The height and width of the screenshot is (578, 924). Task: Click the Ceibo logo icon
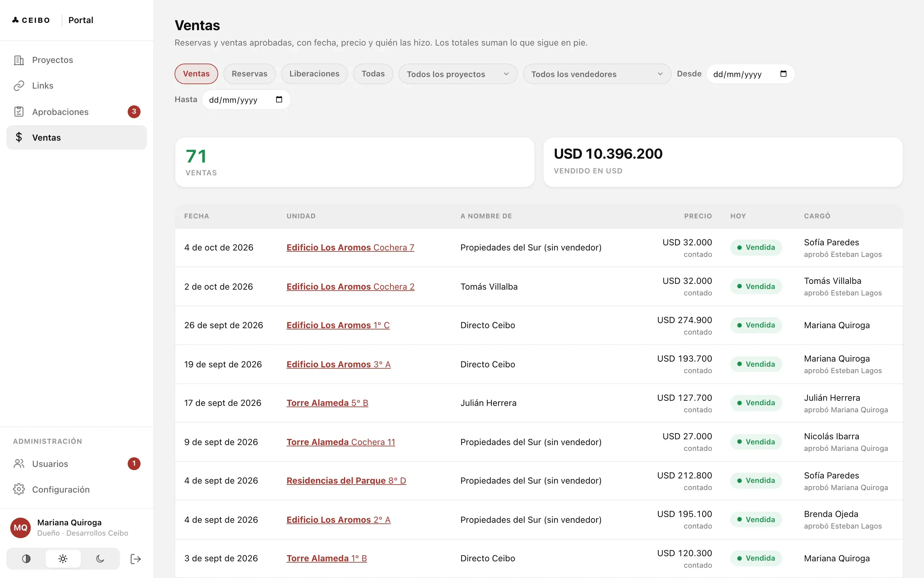click(x=15, y=20)
